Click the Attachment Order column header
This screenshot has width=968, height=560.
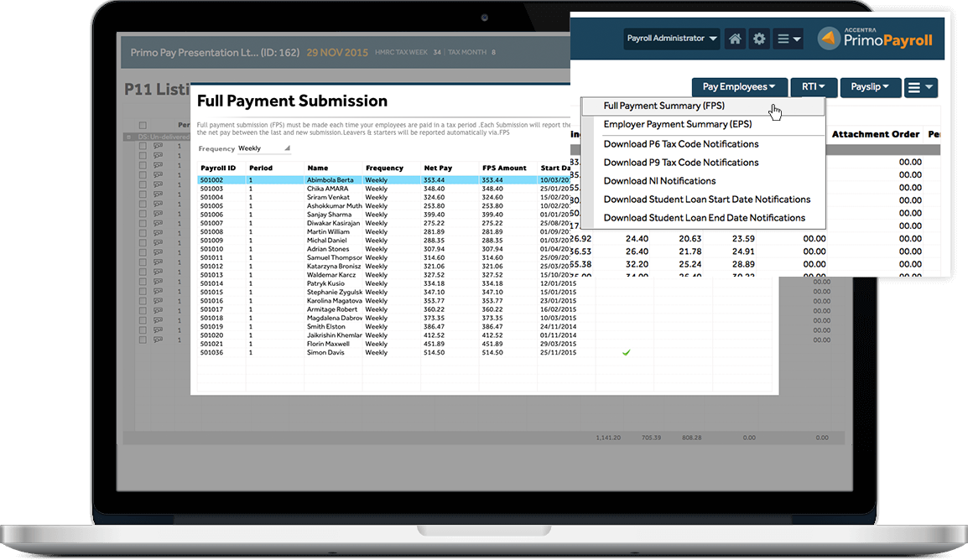point(876,134)
